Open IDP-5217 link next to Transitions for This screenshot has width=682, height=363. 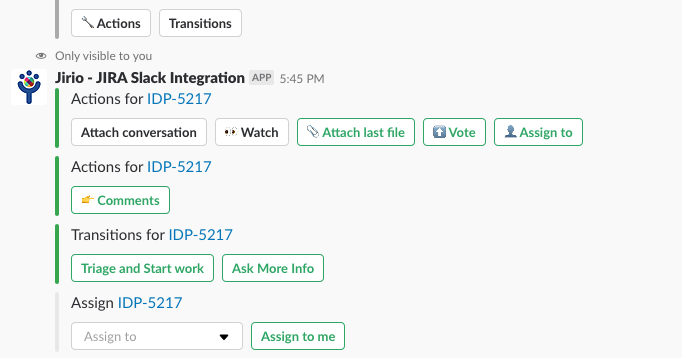click(x=201, y=235)
